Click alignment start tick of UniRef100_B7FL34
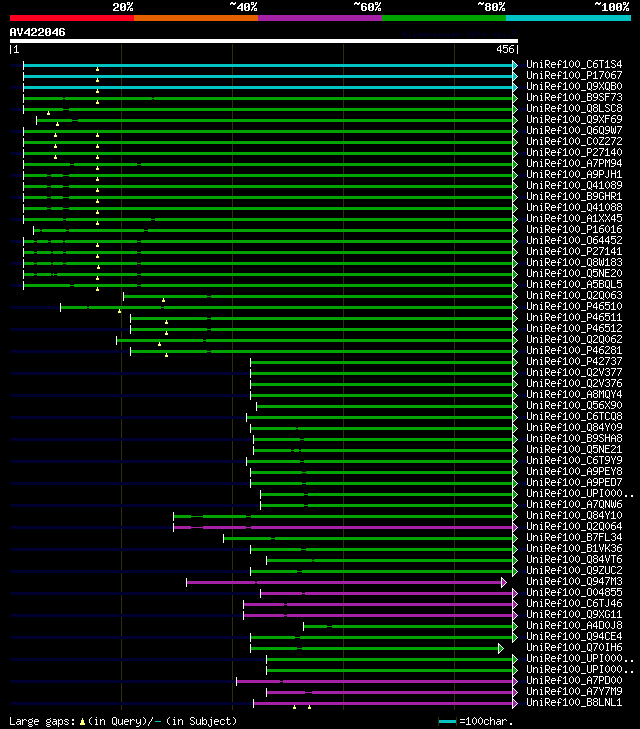Viewport: 640px width, 729px height. tap(224, 538)
